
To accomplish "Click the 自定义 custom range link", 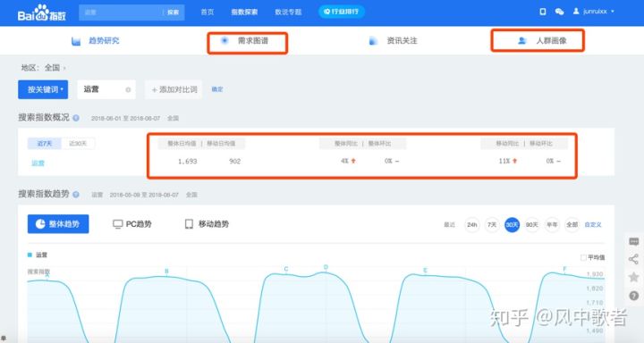I will [x=593, y=225].
